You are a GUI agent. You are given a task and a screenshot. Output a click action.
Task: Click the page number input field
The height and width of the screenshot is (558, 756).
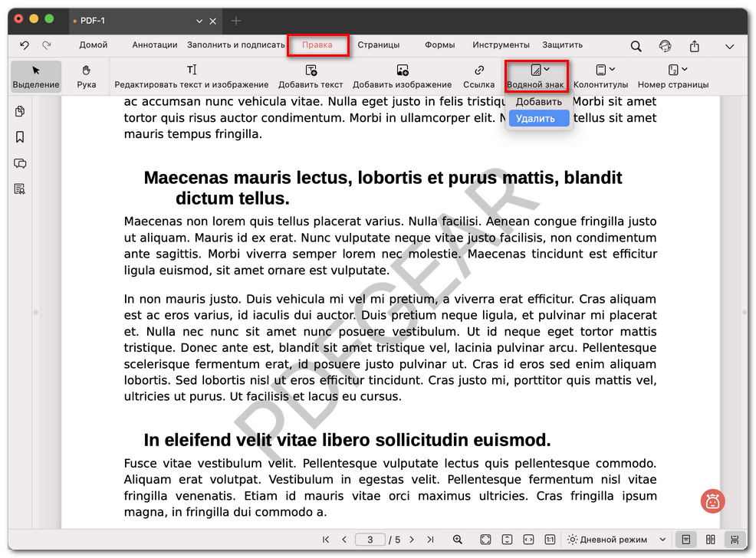(x=370, y=540)
